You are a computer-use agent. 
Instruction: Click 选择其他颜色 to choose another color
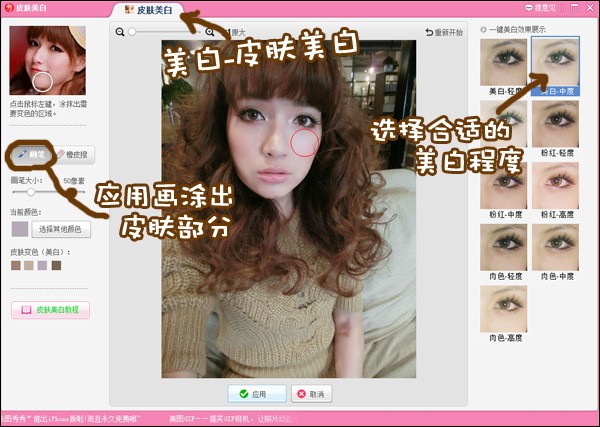[61, 229]
